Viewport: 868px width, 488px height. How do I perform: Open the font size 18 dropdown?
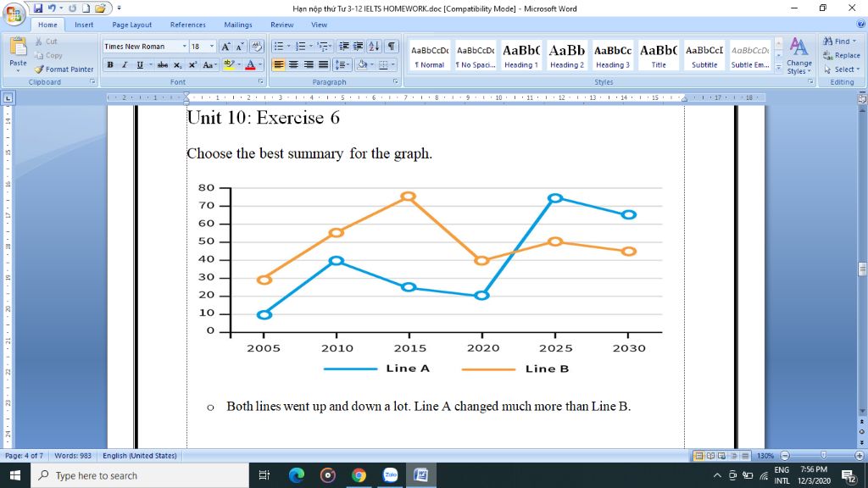point(211,47)
